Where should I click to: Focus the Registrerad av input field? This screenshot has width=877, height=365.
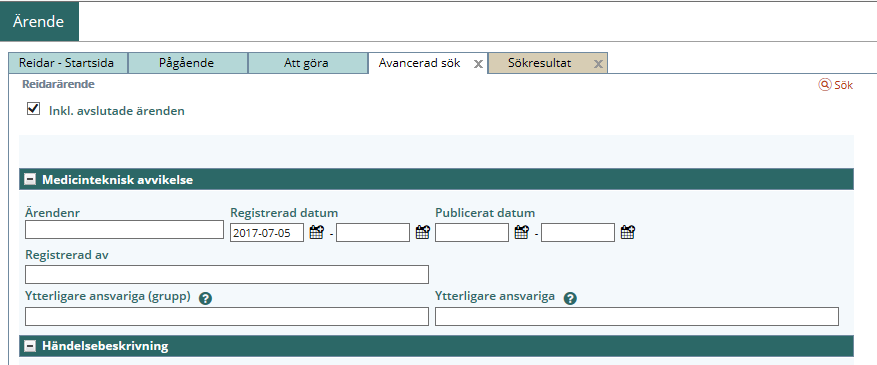[227, 275]
